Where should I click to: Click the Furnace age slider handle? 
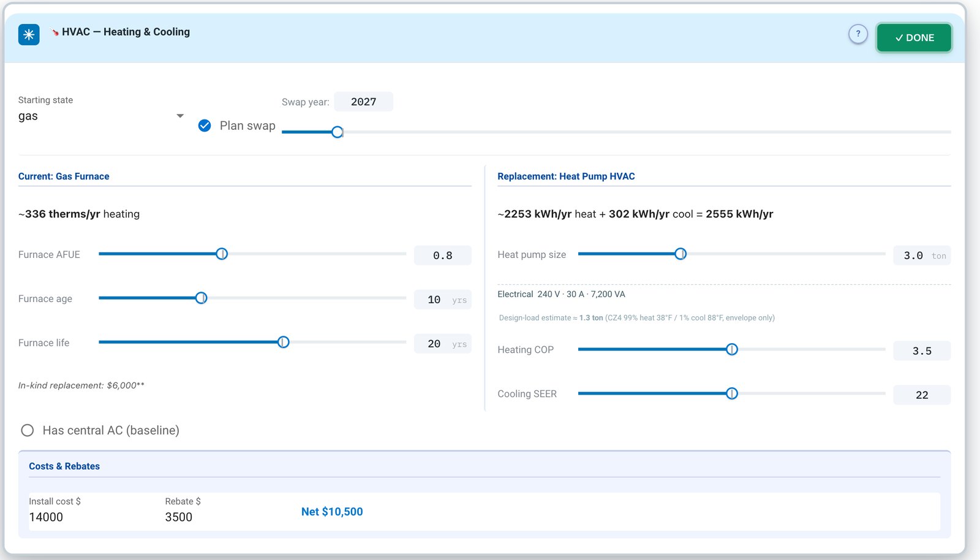[x=201, y=298]
